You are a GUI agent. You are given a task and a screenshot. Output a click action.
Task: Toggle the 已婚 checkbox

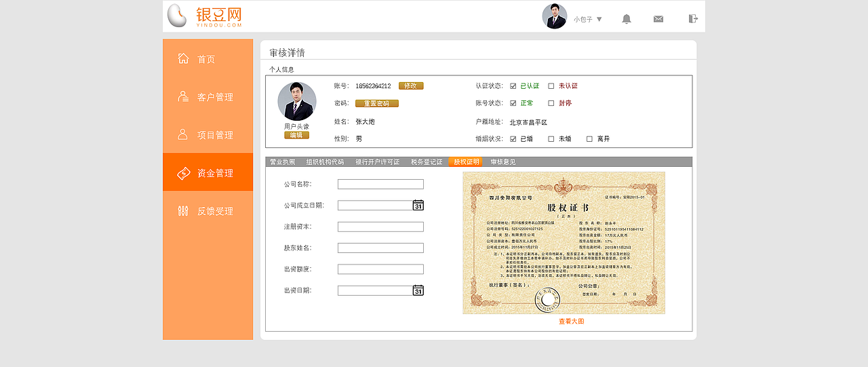[x=513, y=139]
